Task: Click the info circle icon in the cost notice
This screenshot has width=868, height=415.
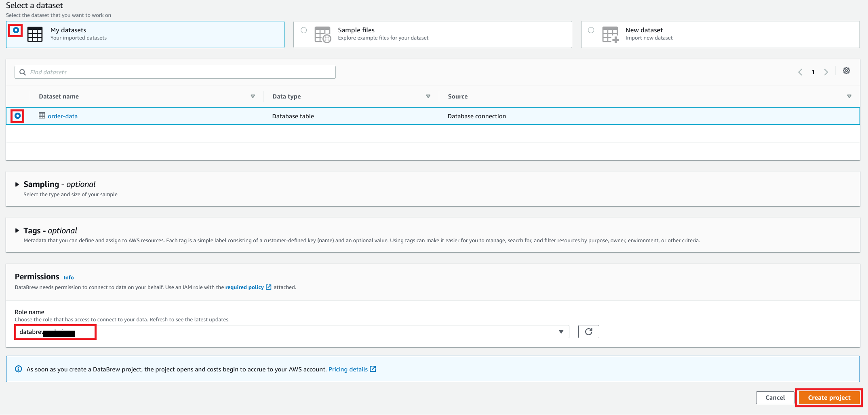Action: coord(19,369)
